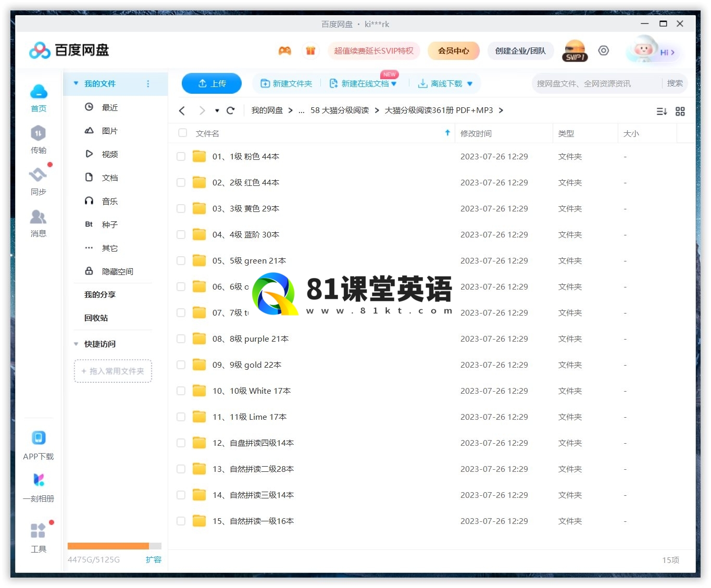Switch to grid view icon
Screen dimensions: 711x588
(x=680, y=111)
